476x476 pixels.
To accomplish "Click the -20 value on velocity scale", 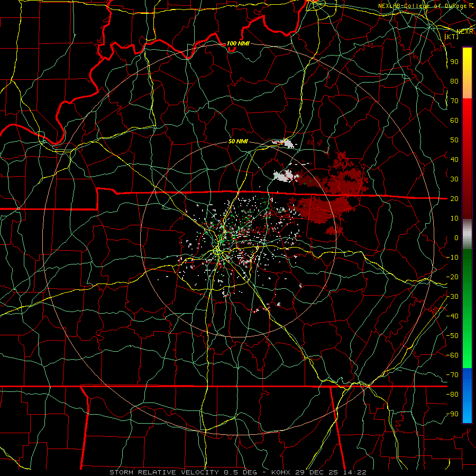I will (452, 277).
